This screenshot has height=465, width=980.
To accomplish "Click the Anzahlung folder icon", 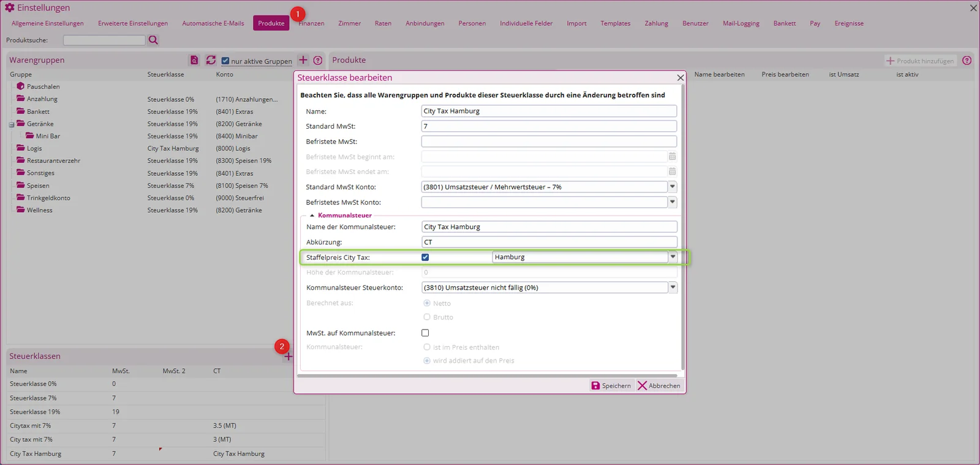I will coord(21,99).
